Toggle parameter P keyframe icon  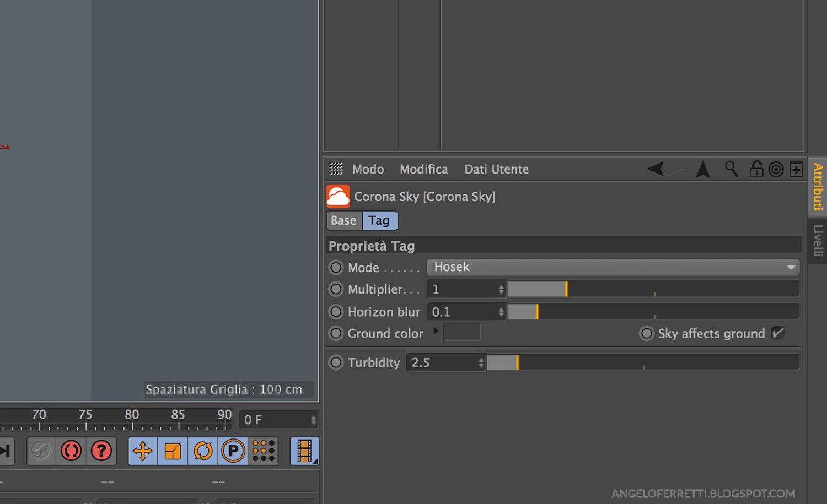pos(233,451)
